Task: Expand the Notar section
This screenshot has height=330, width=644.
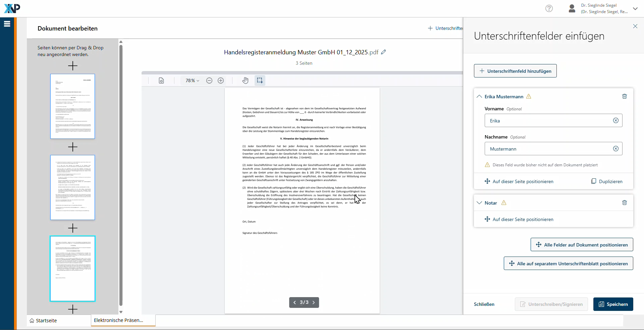Action: pyautogui.click(x=479, y=203)
